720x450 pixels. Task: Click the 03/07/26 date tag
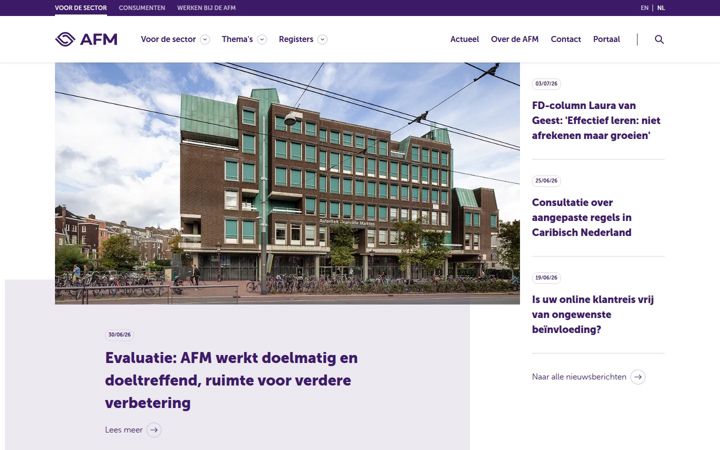click(546, 84)
